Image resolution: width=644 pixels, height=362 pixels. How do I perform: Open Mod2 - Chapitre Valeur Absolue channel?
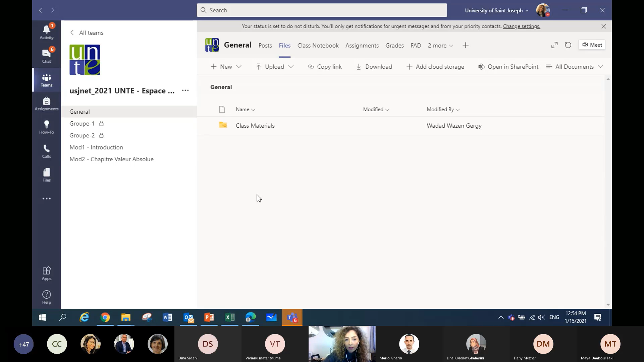pyautogui.click(x=129, y=159)
